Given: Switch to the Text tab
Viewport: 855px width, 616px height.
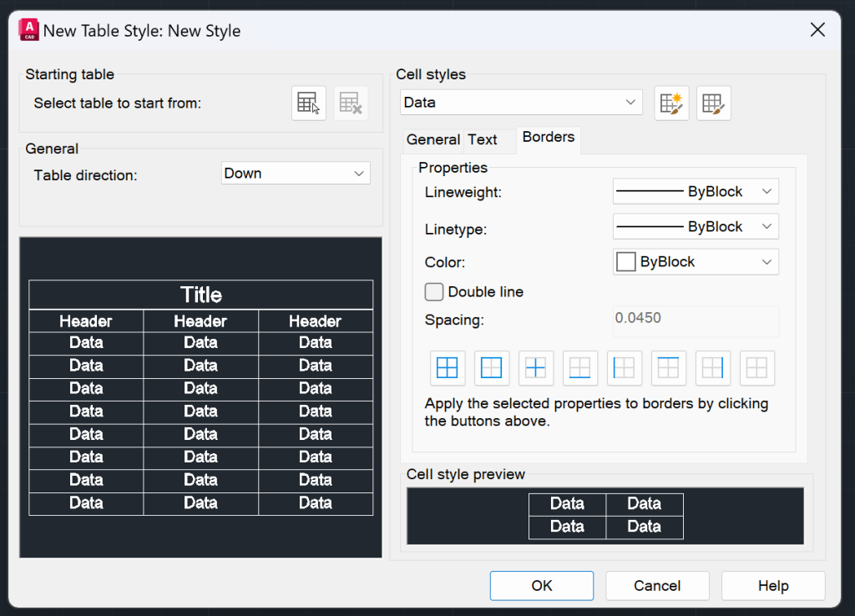Looking at the screenshot, I should [x=483, y=140].
